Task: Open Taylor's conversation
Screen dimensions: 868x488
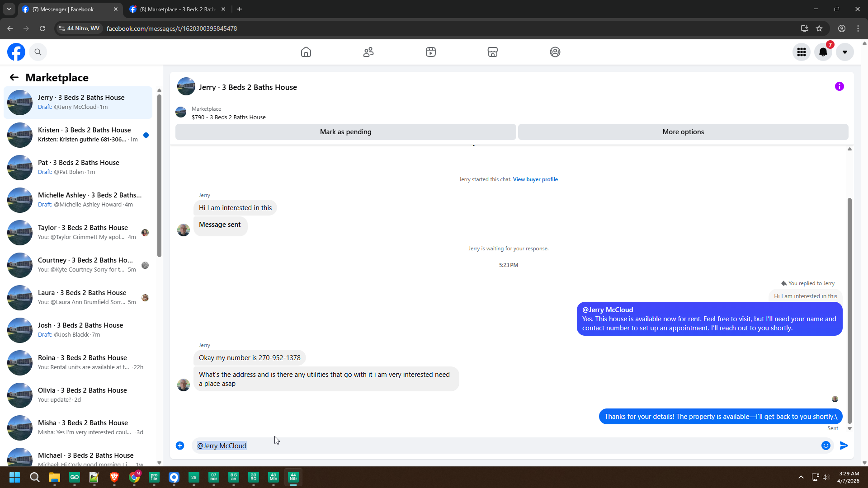Action: [x=78, y=232]
